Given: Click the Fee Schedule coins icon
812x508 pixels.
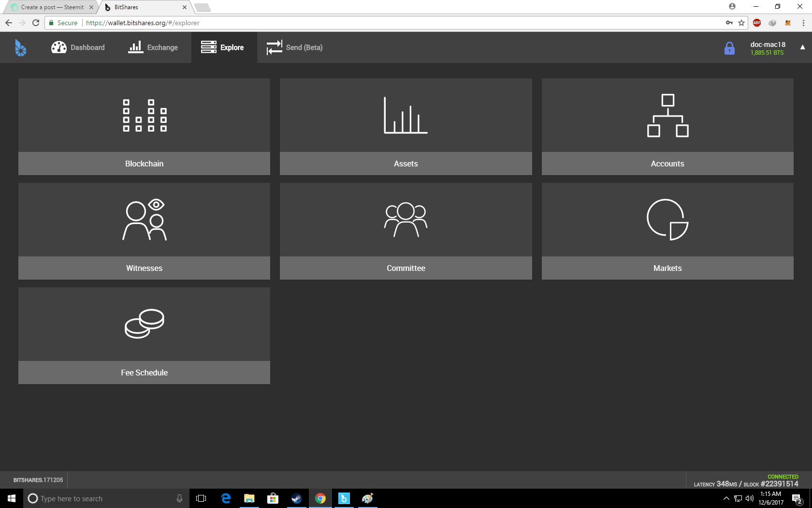Looking at the screenshot, I should point(145,324).
